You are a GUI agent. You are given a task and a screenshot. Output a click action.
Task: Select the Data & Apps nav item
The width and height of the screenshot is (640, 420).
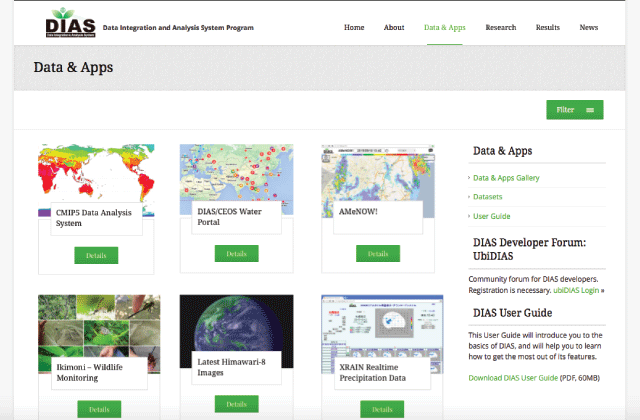pyautogui.click(x=444, y=27)
